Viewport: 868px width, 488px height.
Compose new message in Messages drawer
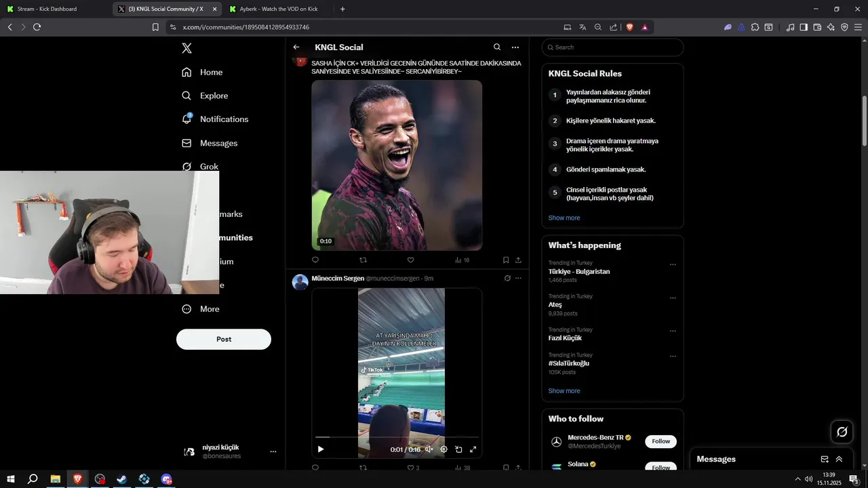(x=825, y=459)
